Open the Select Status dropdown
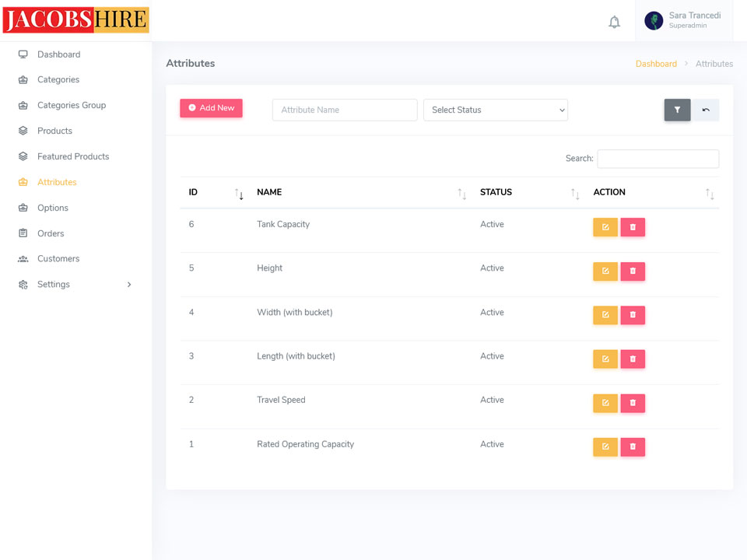Screen dimensions: 747x560 click(x=495, y=110)
